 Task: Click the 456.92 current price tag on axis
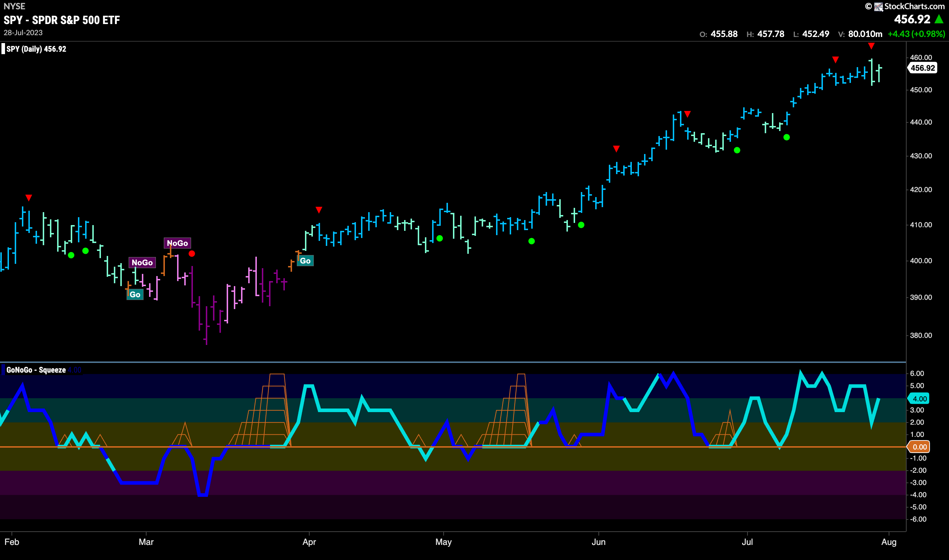click(x=922, y=68)
